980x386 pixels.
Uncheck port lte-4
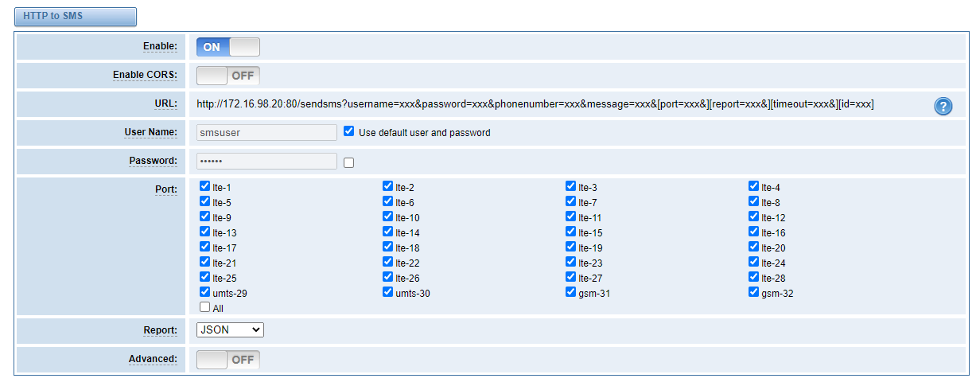click(754, 186)
